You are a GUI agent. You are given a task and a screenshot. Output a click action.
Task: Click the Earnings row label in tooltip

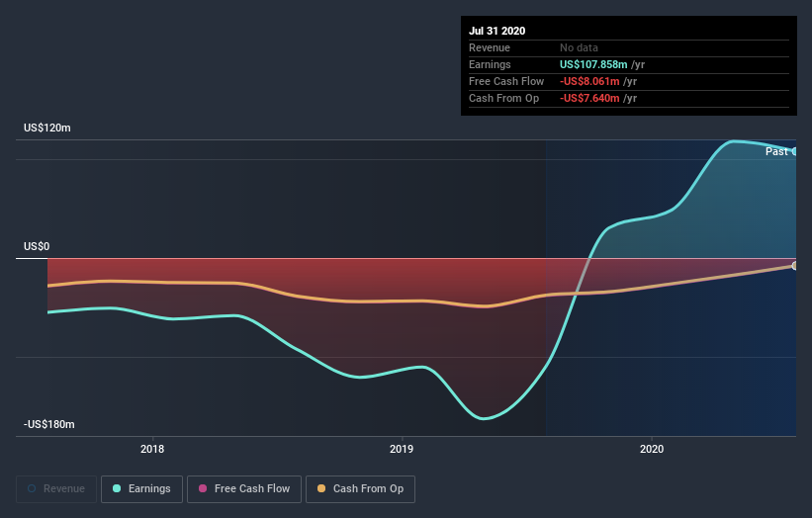click(490, 64)
